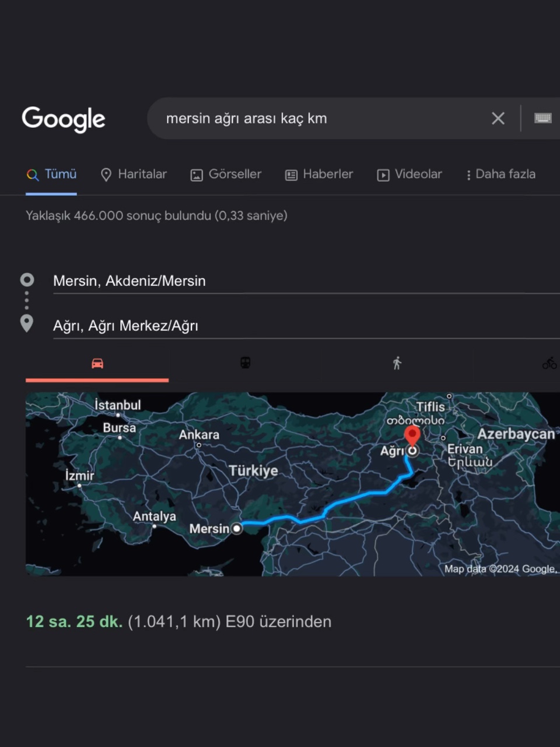Click the red destination pin at Ağrı
560x747 pixels.
pyautogui.click(x=412, y=436)
